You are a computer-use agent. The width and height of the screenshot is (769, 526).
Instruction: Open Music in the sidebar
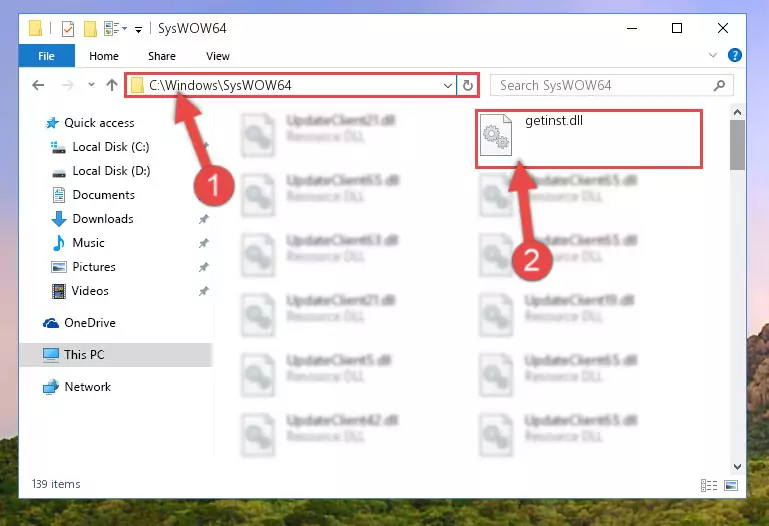88,243
